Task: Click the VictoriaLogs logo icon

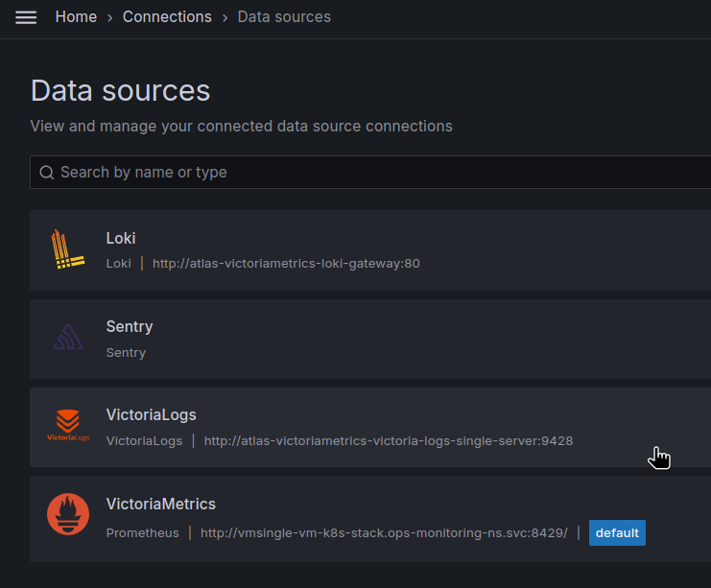Action: pos(68,425)
